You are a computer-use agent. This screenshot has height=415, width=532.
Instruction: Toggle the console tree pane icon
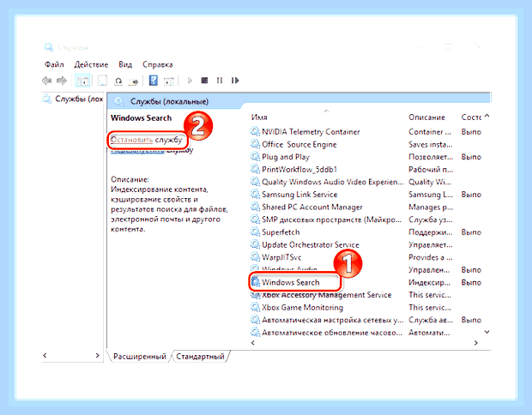82,81
